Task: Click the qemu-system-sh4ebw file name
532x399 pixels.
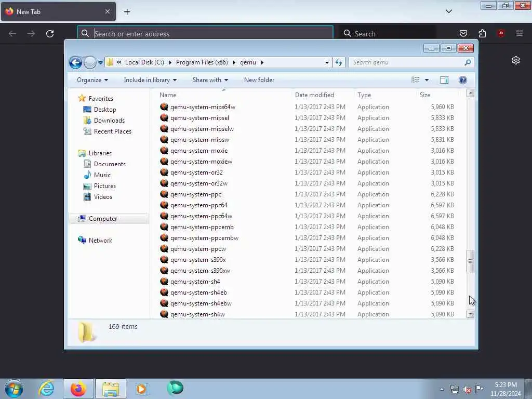Action: point(201,303)
